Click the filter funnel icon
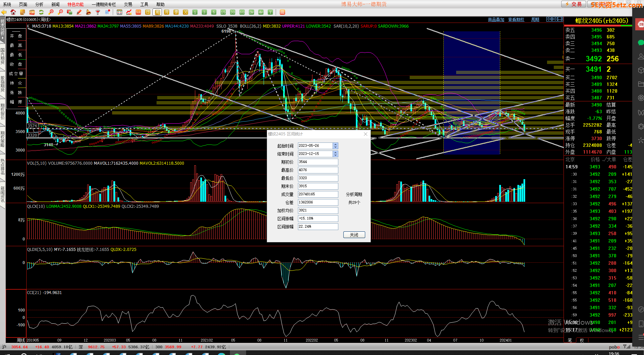The width and height of the screenshot is (644, 355). (98, 12)
